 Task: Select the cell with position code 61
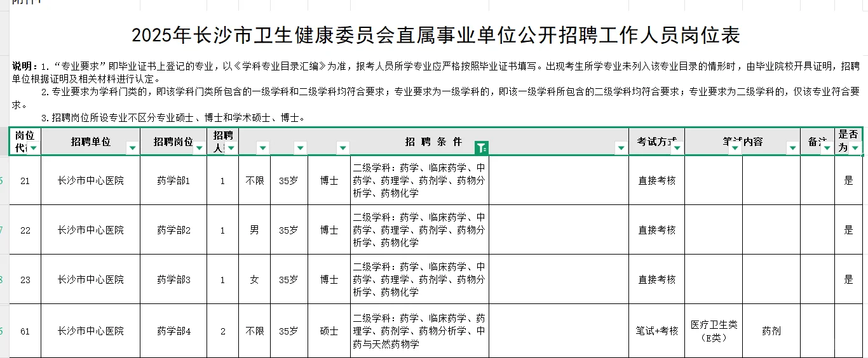tap(25, 331)
